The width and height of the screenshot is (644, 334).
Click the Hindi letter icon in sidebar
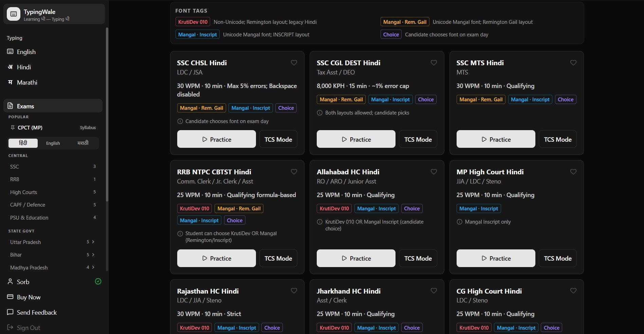(10, 67)
